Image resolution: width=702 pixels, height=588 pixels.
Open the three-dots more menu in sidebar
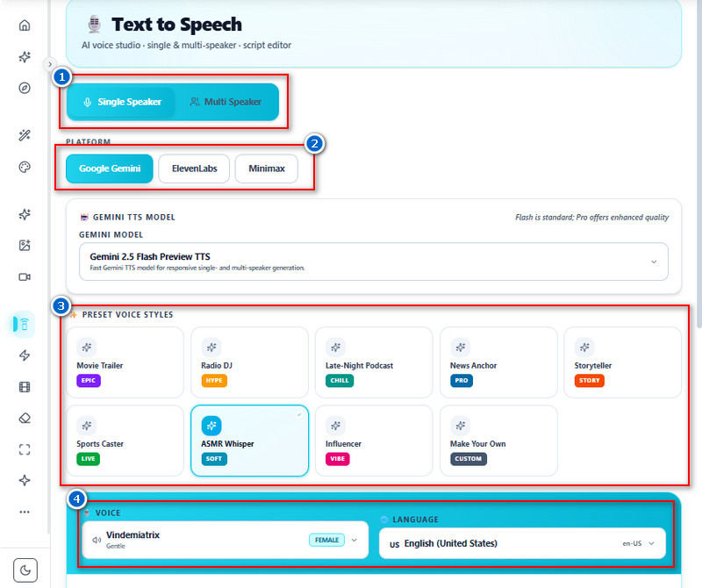click(25, 512)
